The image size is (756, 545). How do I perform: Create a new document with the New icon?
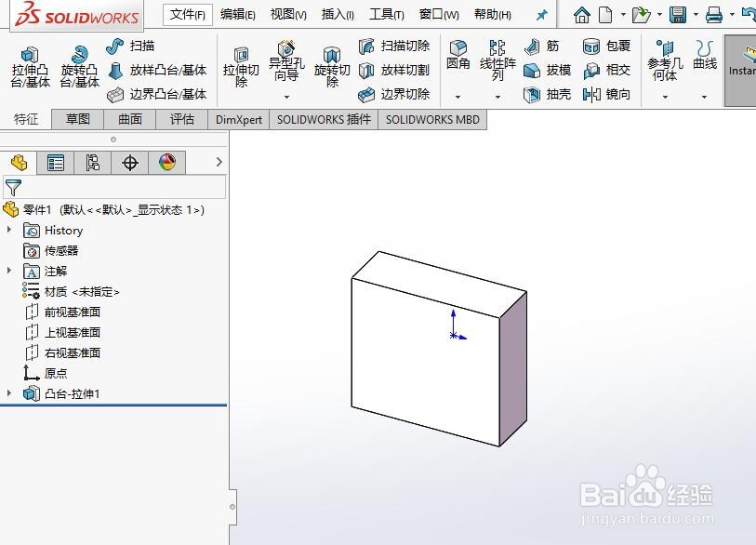[605, 15]
